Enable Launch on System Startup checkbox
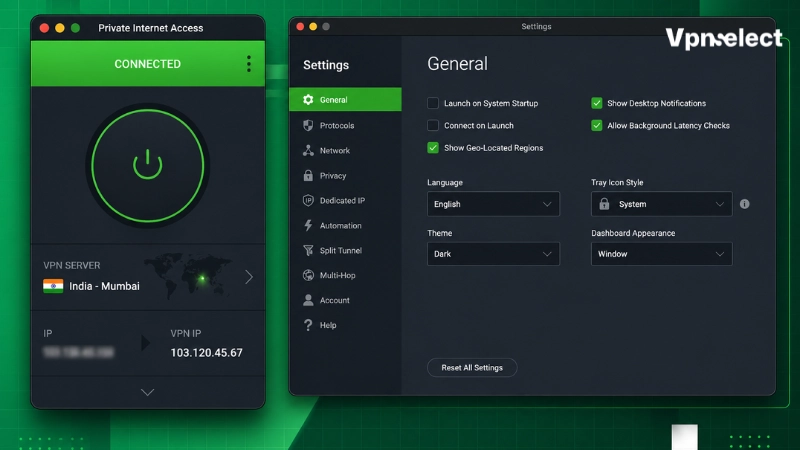 433,103
